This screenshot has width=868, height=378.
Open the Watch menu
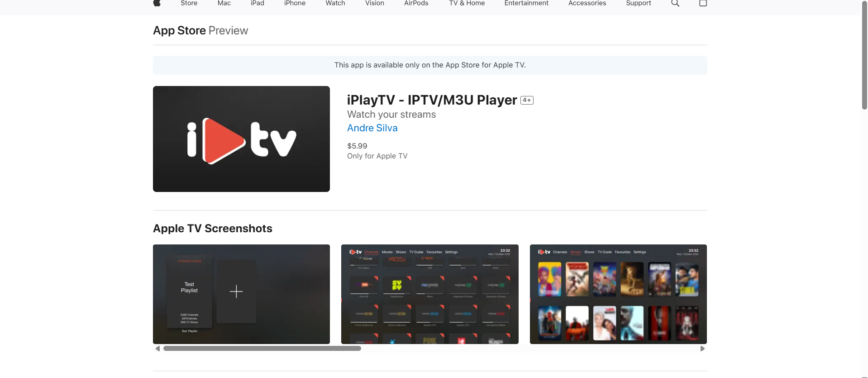pyautogui.click(x=335, y=3)
